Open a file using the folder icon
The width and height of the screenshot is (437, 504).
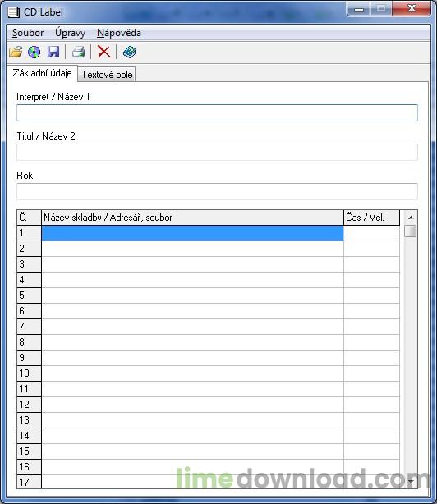(x=16, y=52)
